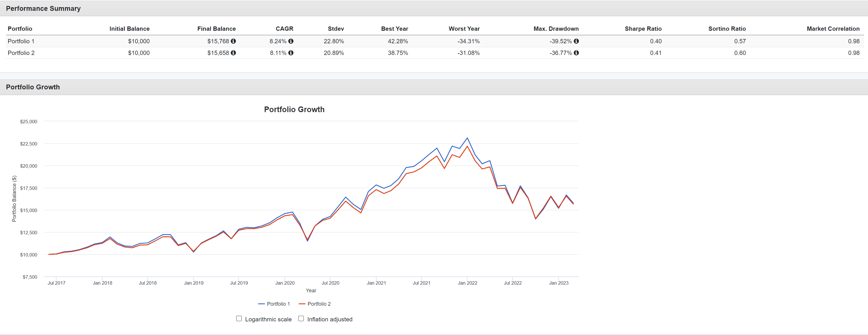Click the Max. Drawdown column header
The height and width of the screenshot is (335, 868).
(x=556, y=29)
